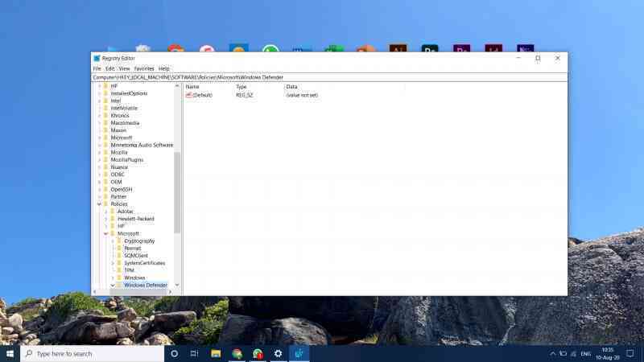Click tree scrollbar up arrow

coord(177,86)
